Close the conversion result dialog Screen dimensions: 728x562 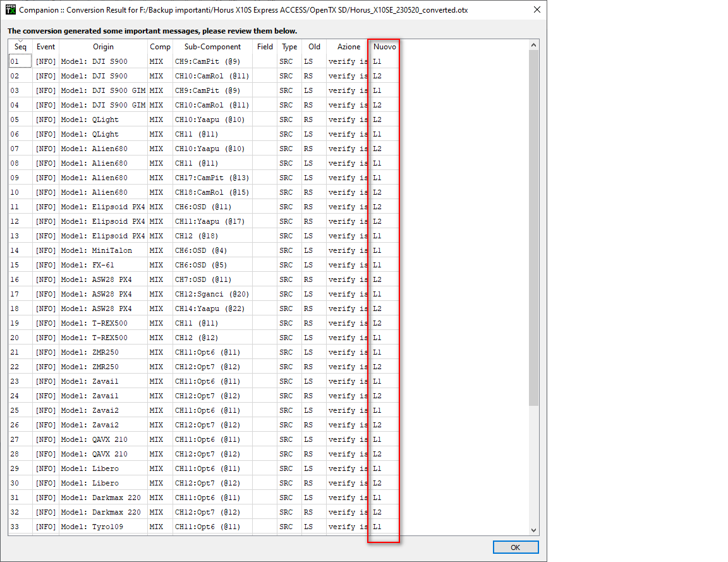tap(537, 9)
